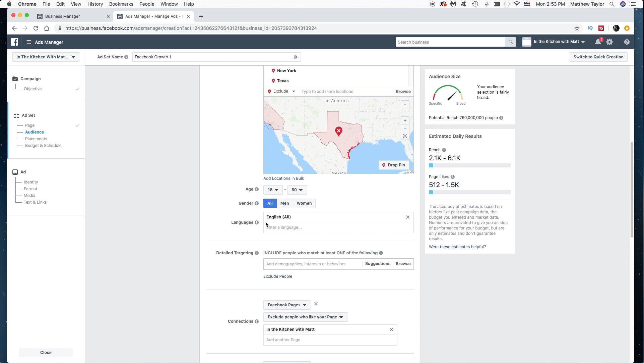644x363 pixels.
Task: Open maximum age 50 dropdown
Action: [297, 190]
